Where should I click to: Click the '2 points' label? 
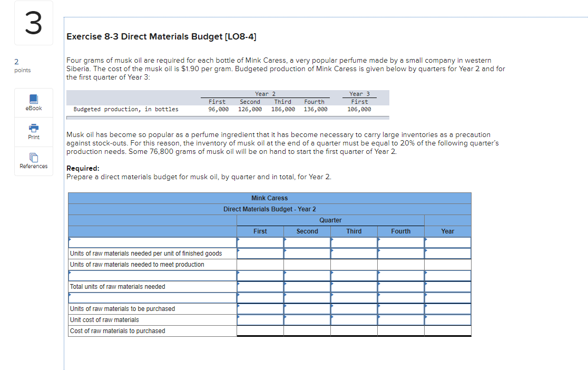tap(21, 66)
